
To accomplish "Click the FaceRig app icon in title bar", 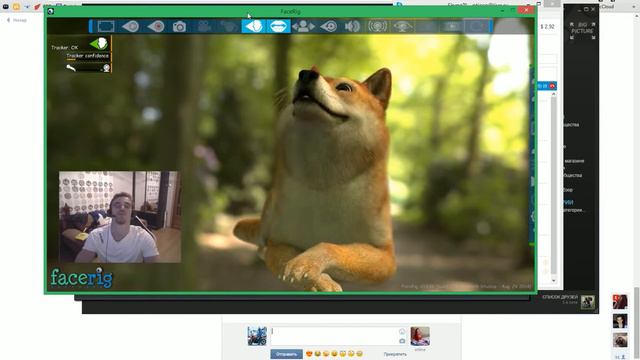I will click(x=51, y=11).
